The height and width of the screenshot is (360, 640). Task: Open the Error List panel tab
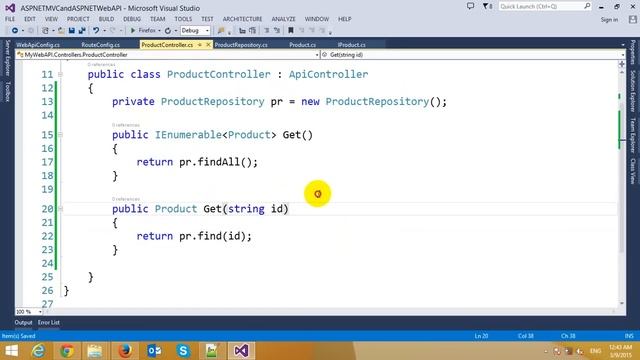coord(49,322)
